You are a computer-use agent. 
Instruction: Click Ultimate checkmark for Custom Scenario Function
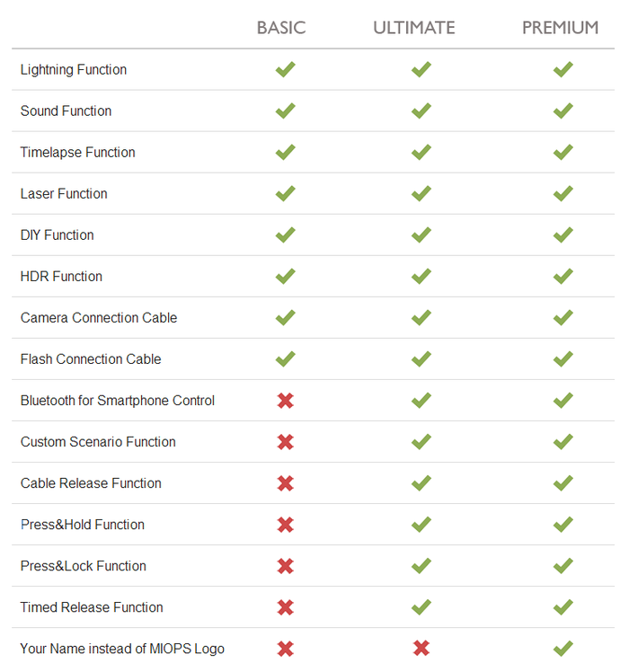[x=421, y=442]
